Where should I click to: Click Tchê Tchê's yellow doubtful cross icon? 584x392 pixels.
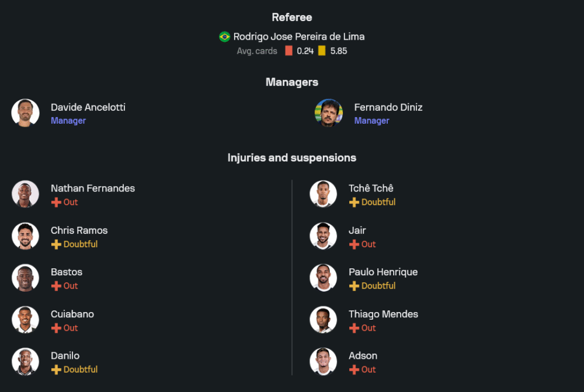pos(354,202)
